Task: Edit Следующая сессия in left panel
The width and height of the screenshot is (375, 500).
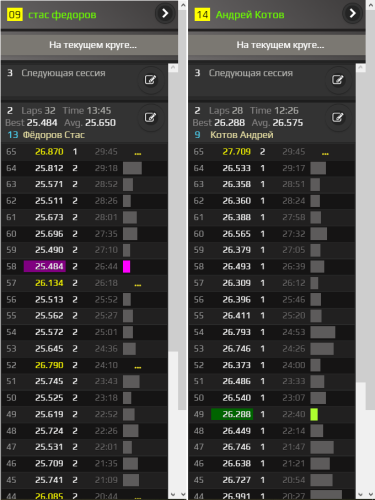Action: 150,80
